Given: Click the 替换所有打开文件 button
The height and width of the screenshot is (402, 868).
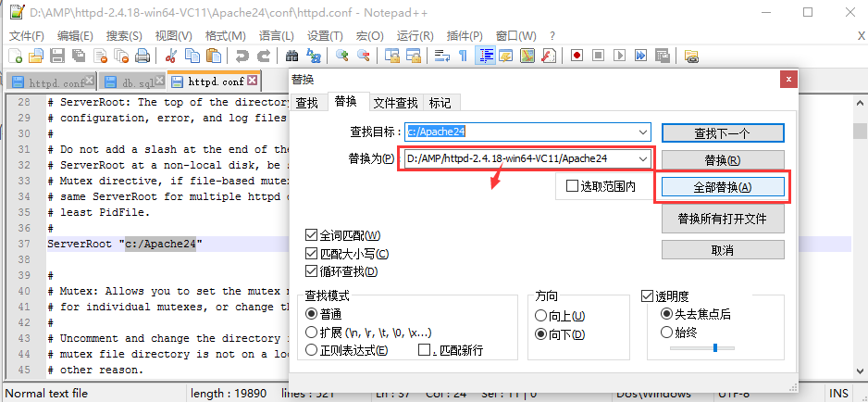Looking at the screenshot, I should 723,219.
